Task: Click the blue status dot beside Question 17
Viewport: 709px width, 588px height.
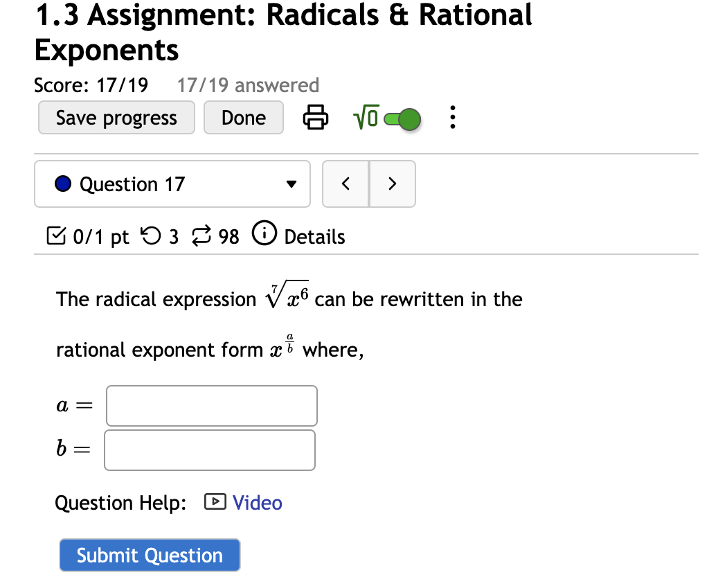Action: [x=63, y=184]
